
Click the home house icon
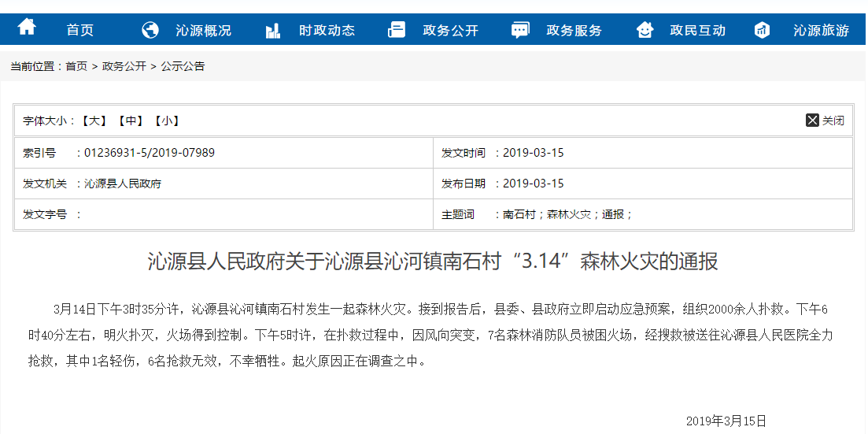click(x=27, y=28)
